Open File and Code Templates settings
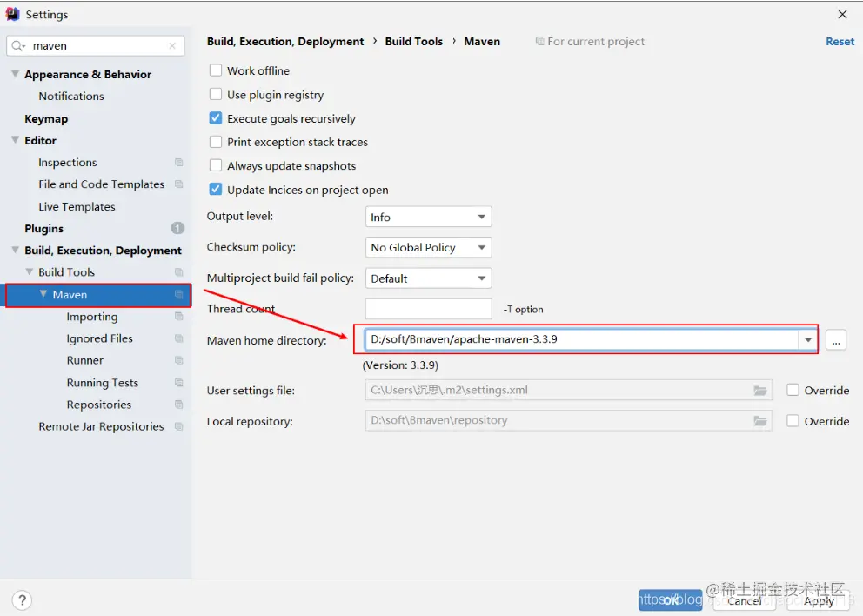 tap(101, 184)
